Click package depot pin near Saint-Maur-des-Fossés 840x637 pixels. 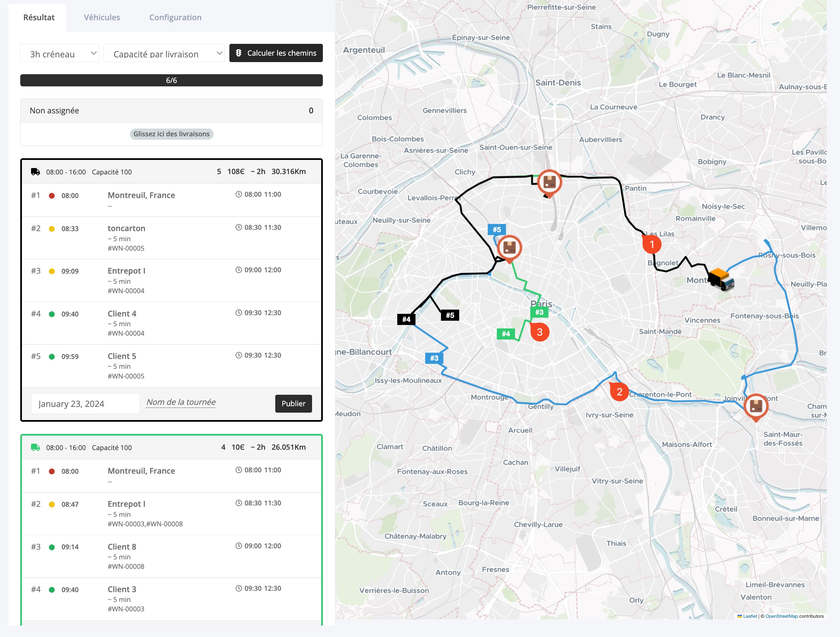tap(756, 406)
